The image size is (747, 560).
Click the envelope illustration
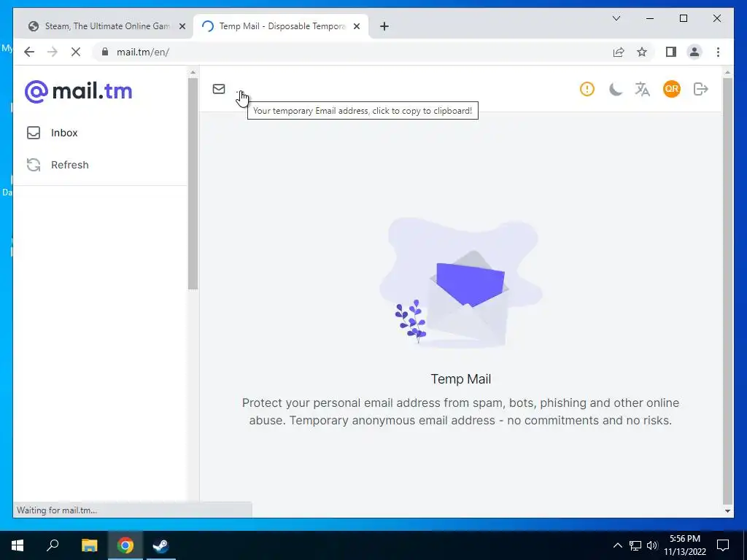click(x=461, y=284)
